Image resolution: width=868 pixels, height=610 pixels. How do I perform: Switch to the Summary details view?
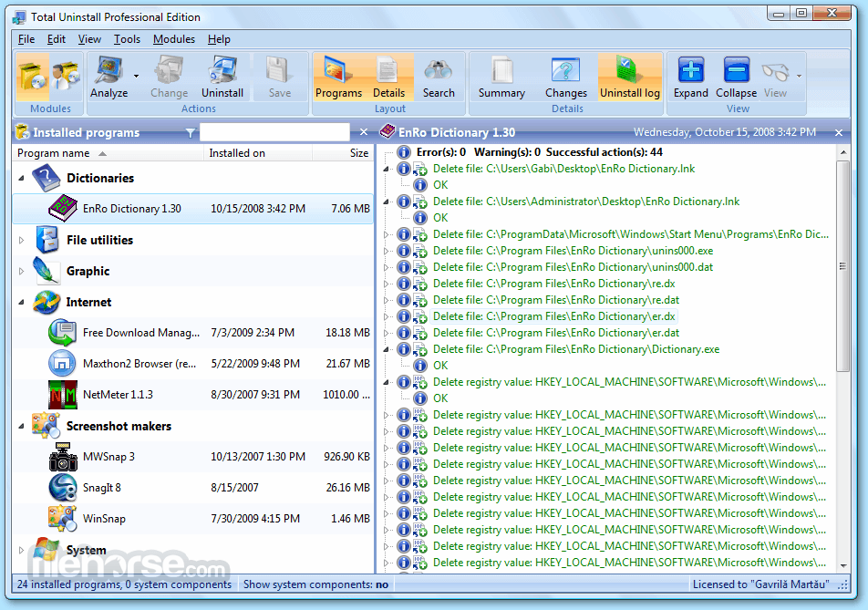coord(501,77)
